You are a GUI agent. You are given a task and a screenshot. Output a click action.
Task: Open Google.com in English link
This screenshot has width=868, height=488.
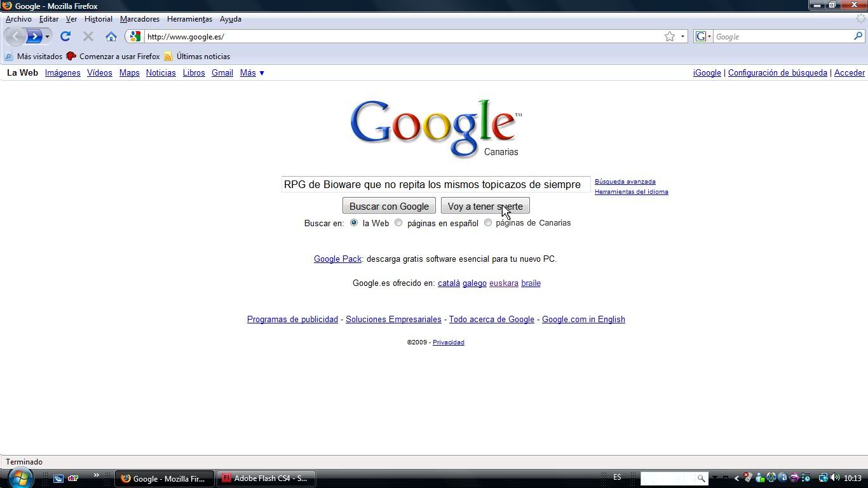point(583,320)
